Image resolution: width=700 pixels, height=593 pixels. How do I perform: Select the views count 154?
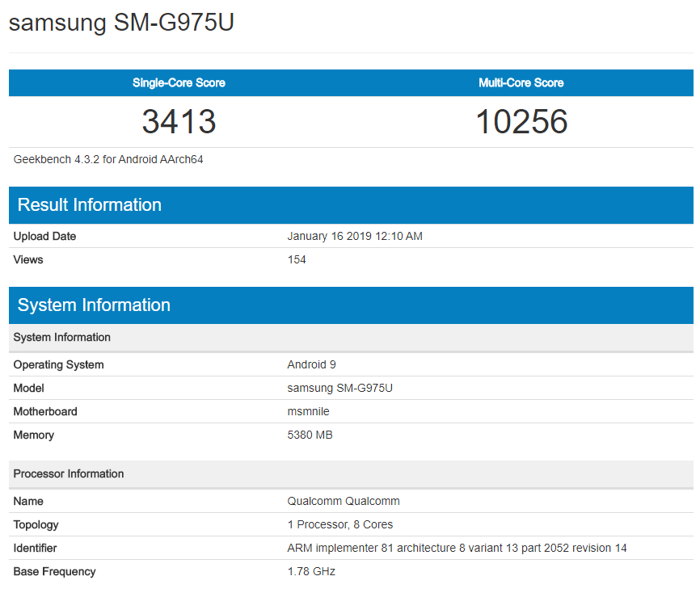click(x=297, y=259)
